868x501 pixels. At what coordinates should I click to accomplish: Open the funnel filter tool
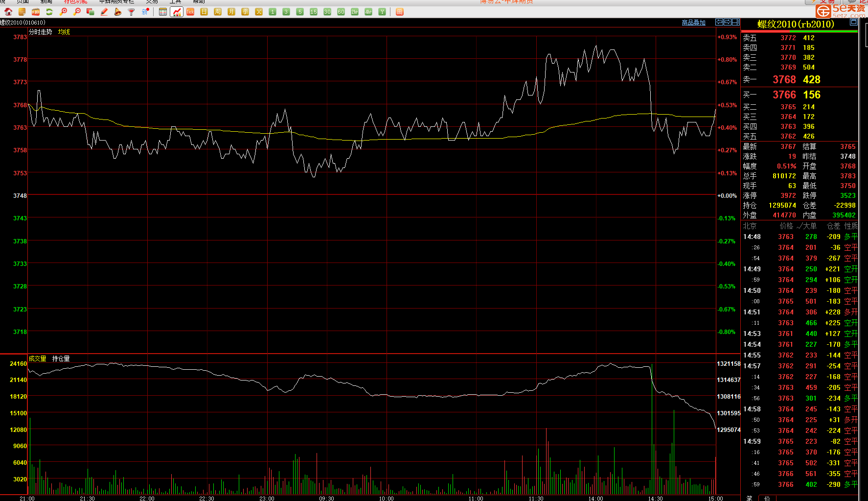pos(131,12)
